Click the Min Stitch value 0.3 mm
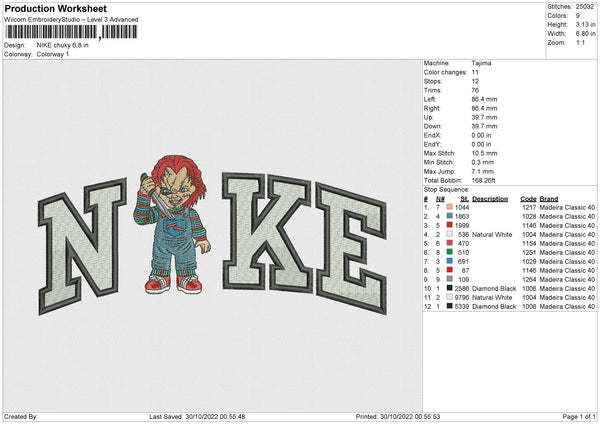600x424 pixels. pos(483,162)
